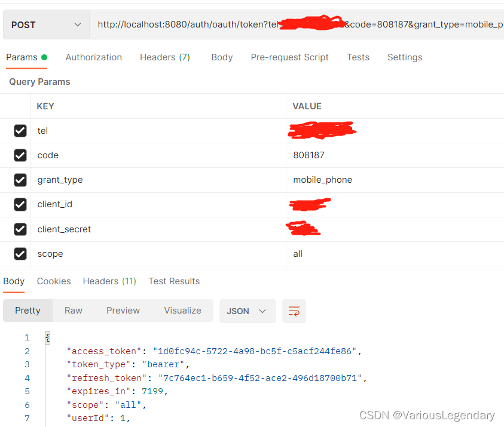504x427 pixels.
Task: Uncheck the client_id parameter checkbox
Action: [x=20, y=204]
